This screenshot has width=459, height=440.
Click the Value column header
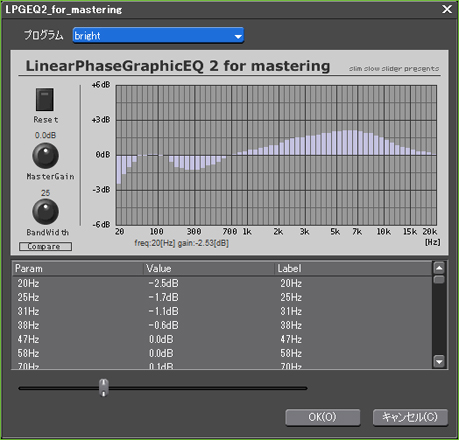click(209, 269)
